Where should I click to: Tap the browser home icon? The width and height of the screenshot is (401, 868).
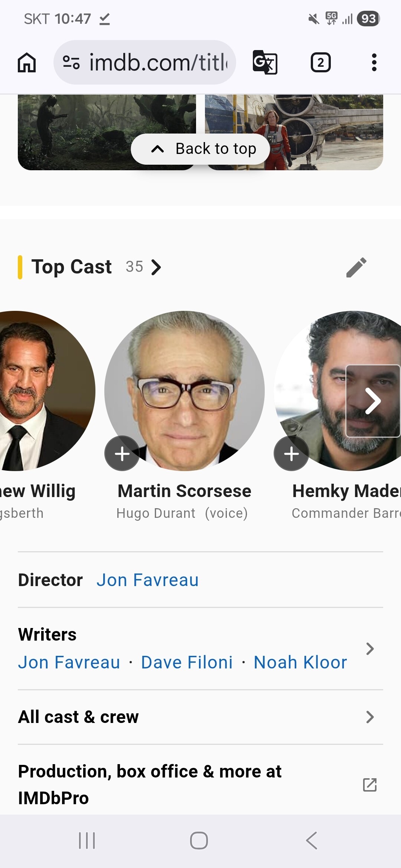pos(27,62)
